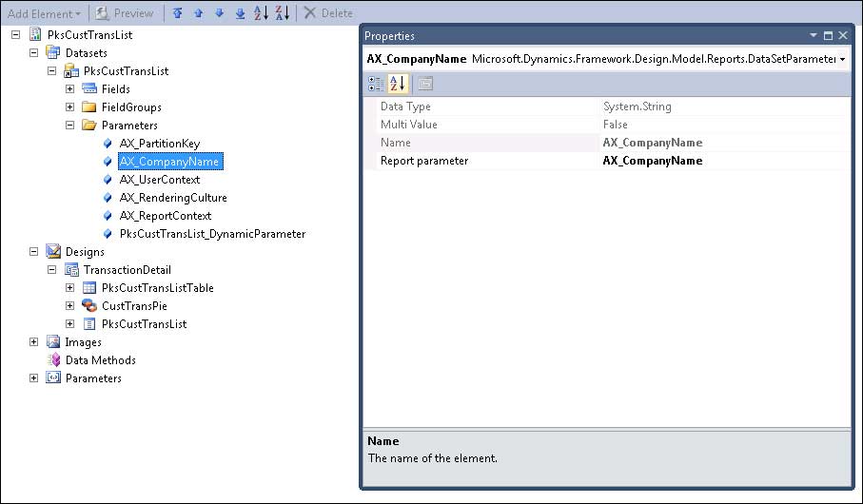Collapse the PksCustTransList dataset node
Screen dimensions: 863x504
coord(51,71)
